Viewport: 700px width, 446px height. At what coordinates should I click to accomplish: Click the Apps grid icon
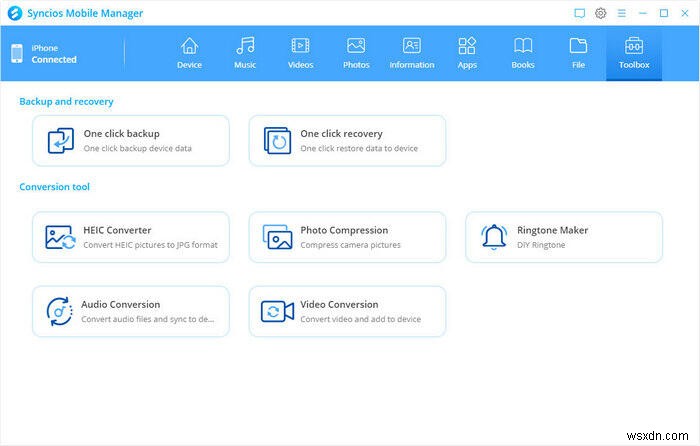pyautogui.click(x=467, y=46)
